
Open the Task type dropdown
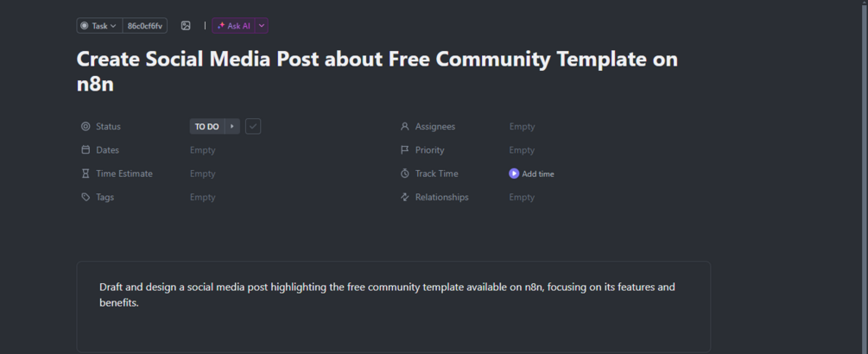tap(99, 26)
